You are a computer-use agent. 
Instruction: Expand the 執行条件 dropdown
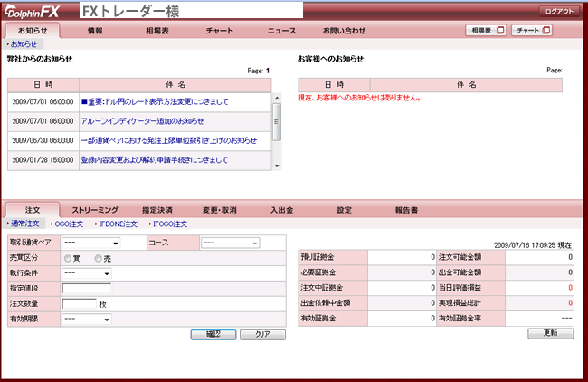(x=87, y=273)
